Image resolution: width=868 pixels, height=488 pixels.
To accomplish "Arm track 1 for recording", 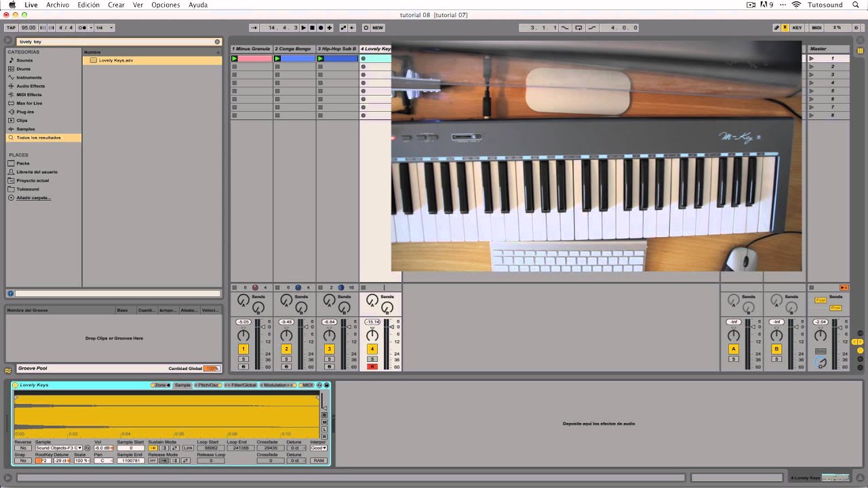I will coord(243,367).
